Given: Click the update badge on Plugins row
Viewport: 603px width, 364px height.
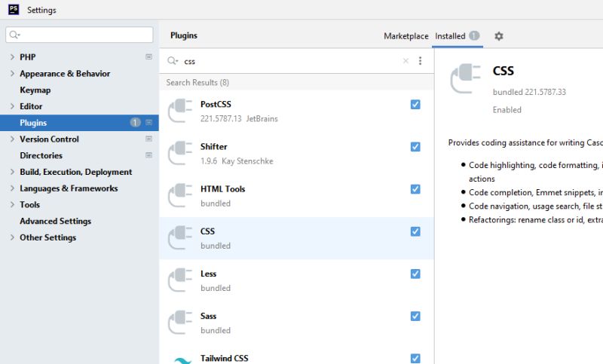Looking at the screenshot, I should tap(135, 123).
